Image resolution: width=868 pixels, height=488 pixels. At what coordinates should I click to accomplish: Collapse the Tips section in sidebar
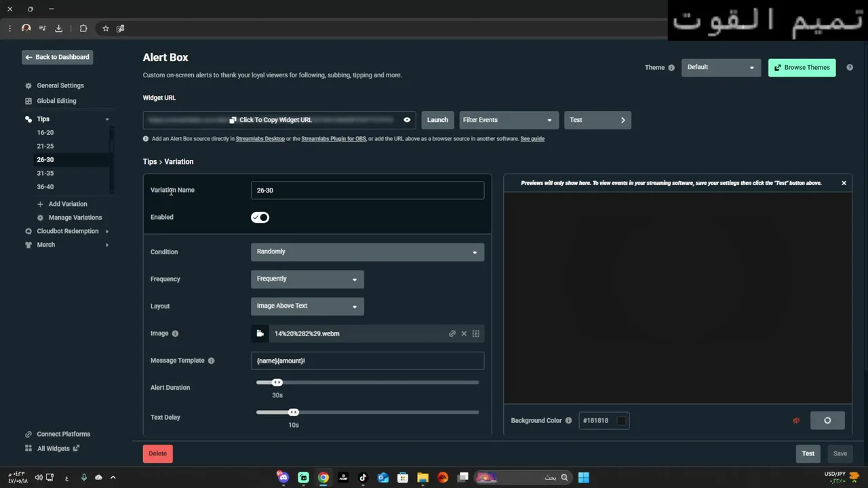click(x=106, y=119)
